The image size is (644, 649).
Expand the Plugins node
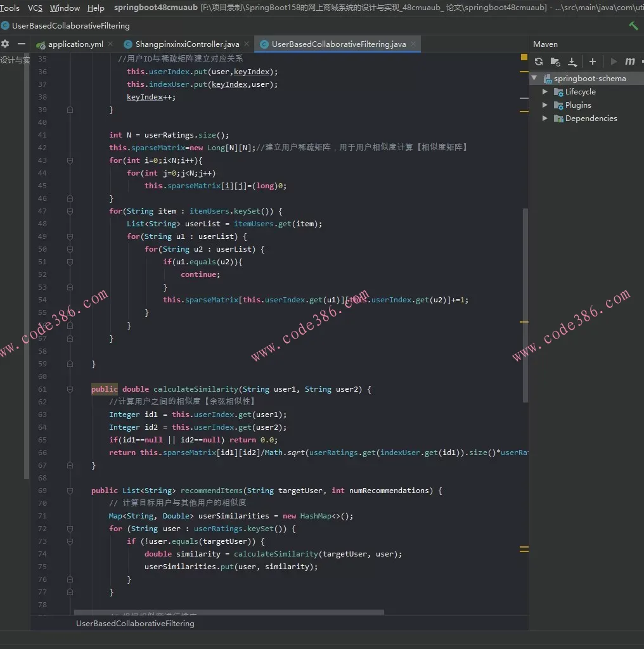tap(545, 105)
